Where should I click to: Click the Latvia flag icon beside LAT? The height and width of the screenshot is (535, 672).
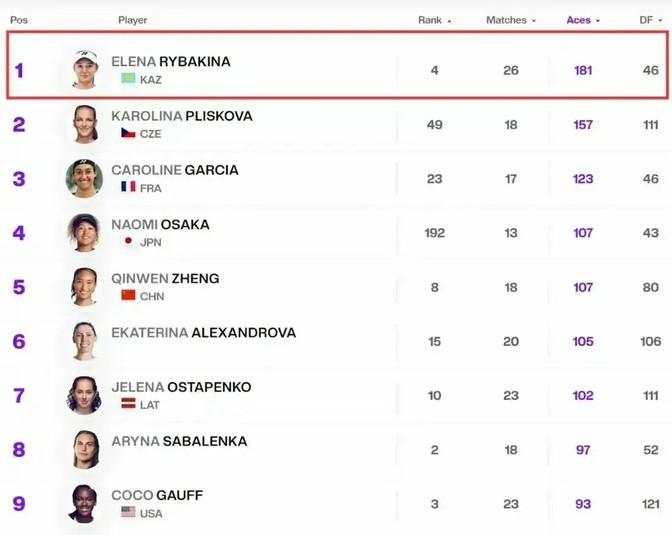[x=128, y=404]
